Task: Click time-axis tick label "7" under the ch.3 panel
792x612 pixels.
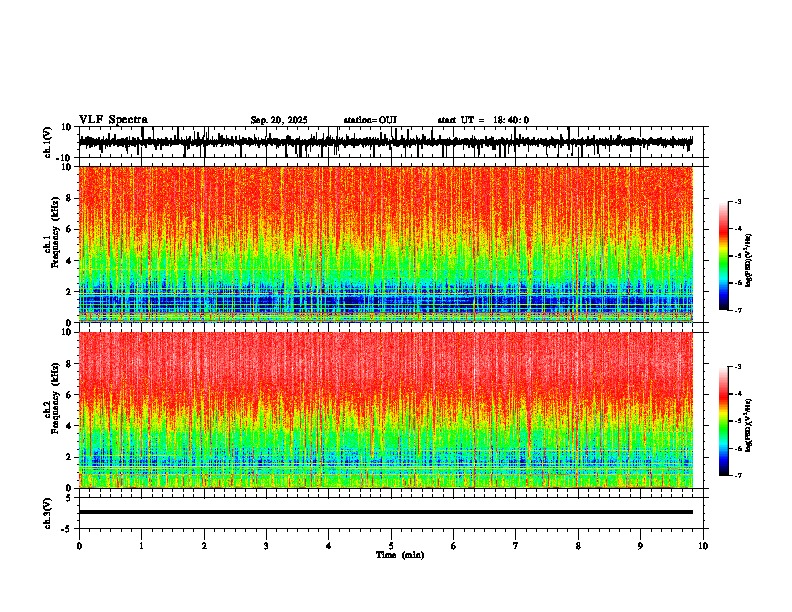Action: (516, 546)
